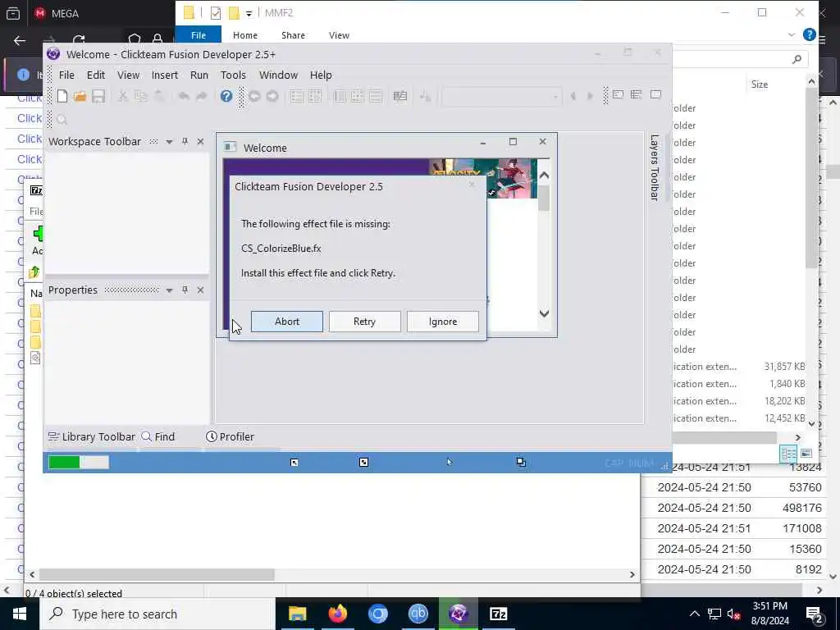Click the blue File button in Explorer
The width and height of the screenshot is (840, 630).
coord(199,35)
